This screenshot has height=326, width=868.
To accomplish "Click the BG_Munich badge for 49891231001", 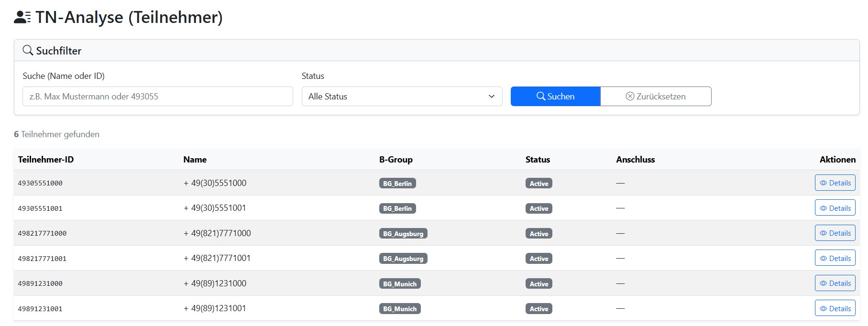I will pos(399,309).
